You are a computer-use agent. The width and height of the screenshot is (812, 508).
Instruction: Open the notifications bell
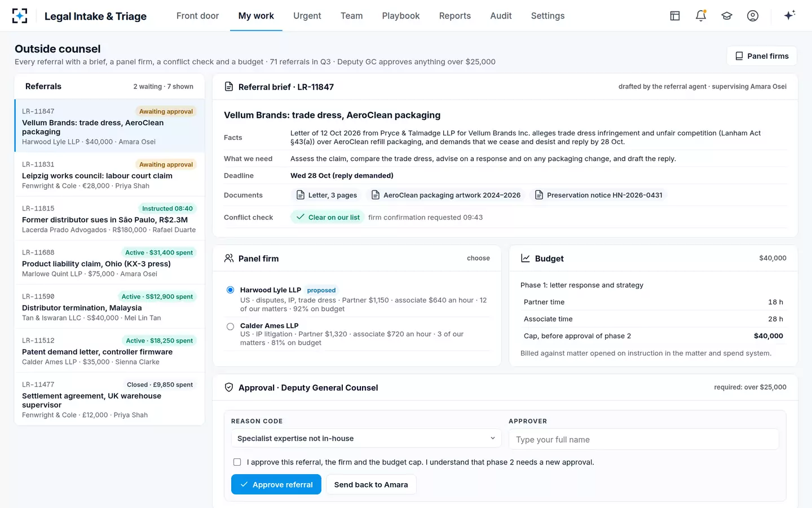coord(701,16)
